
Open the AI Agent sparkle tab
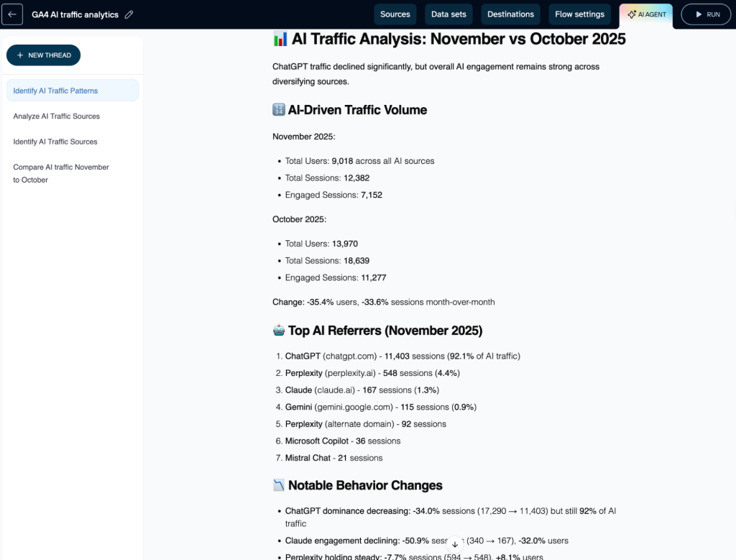646,14
